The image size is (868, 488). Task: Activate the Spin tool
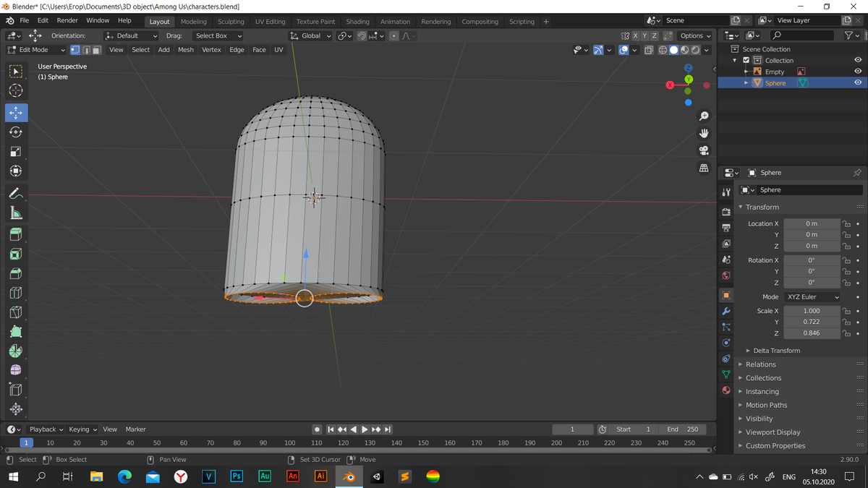(16, 351)
